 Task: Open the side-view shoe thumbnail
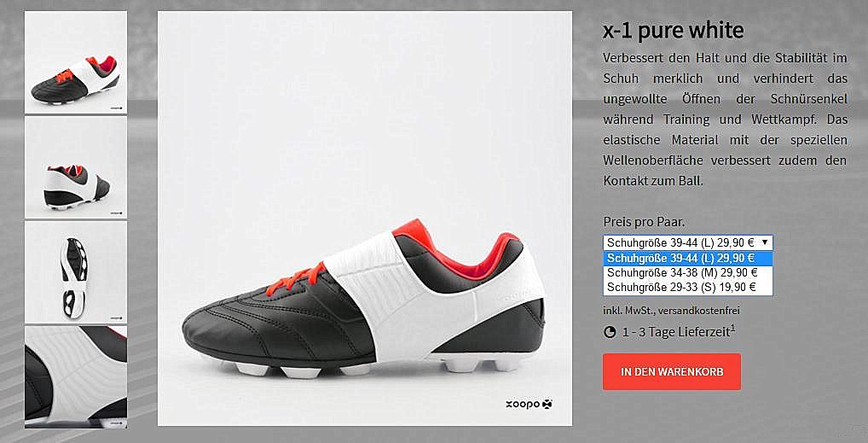76,62
